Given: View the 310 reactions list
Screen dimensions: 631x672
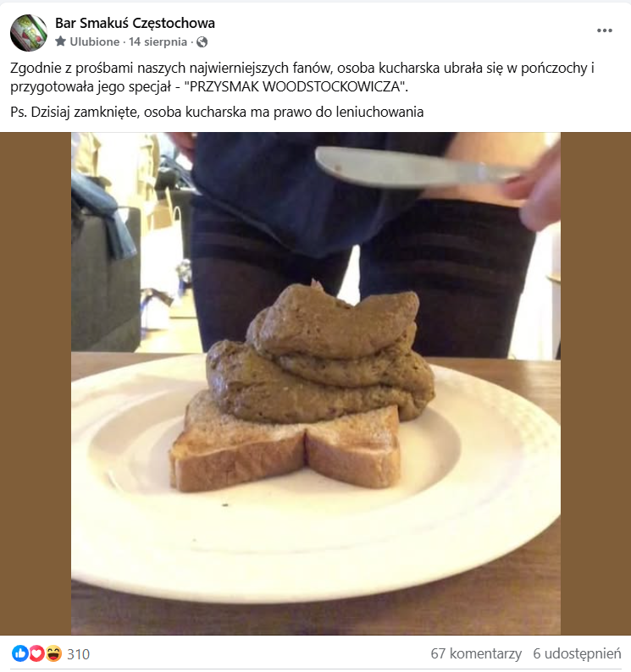Looking at the screenshot, I should point(78,654).
